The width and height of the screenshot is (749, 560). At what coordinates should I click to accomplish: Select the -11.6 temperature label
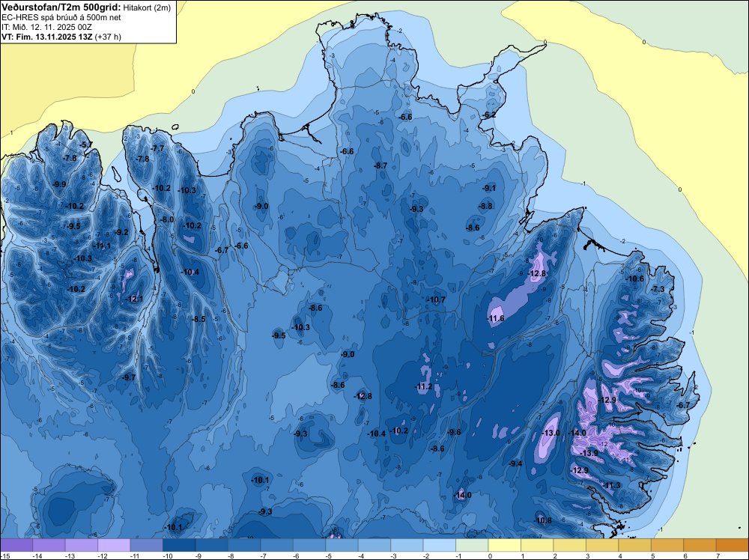(496, 318)
